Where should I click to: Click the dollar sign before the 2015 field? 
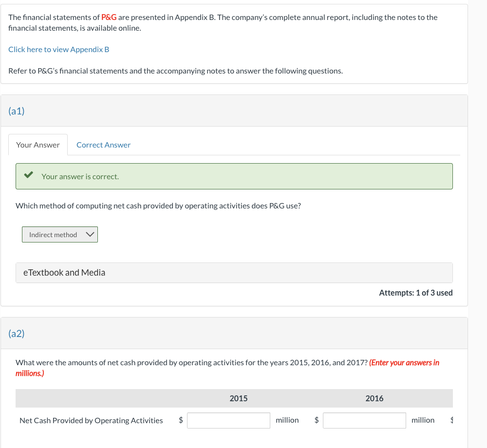[x=181, y=420]
